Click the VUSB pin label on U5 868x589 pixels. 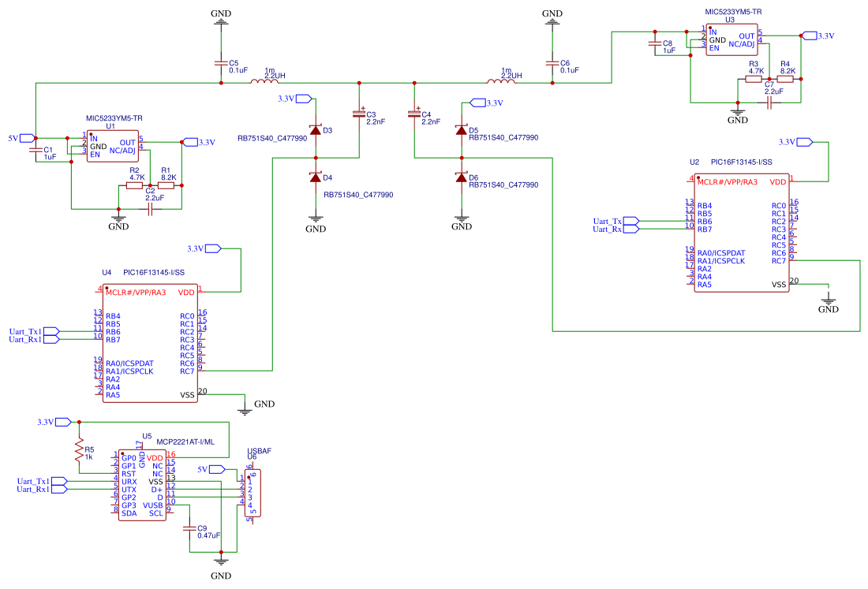coord(153,505)
